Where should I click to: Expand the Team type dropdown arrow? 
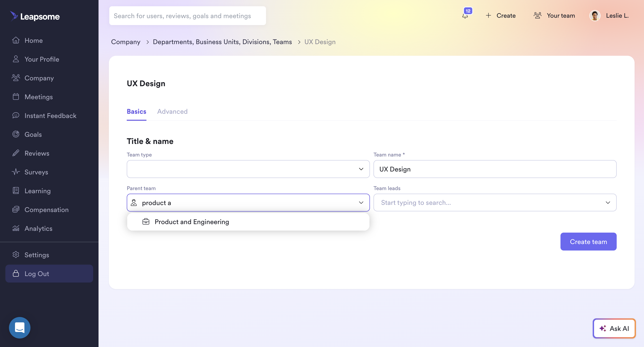tap(361, 169)
